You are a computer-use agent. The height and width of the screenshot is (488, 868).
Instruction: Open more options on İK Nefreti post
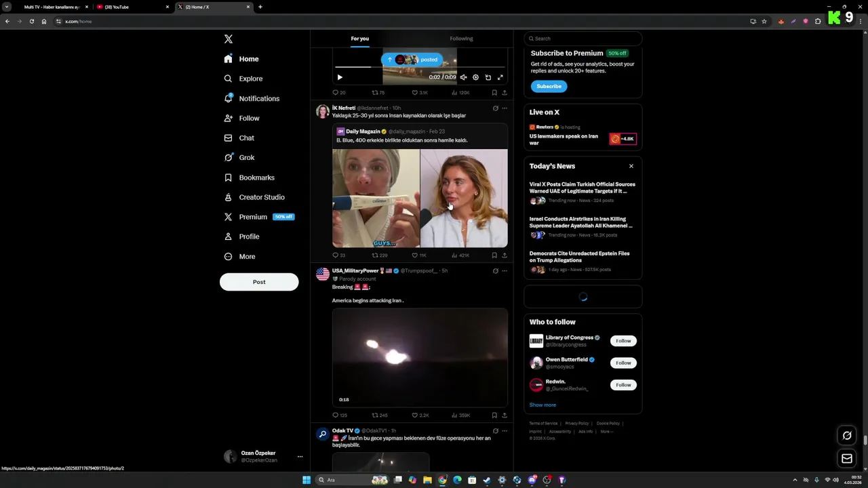click(505, 108)
